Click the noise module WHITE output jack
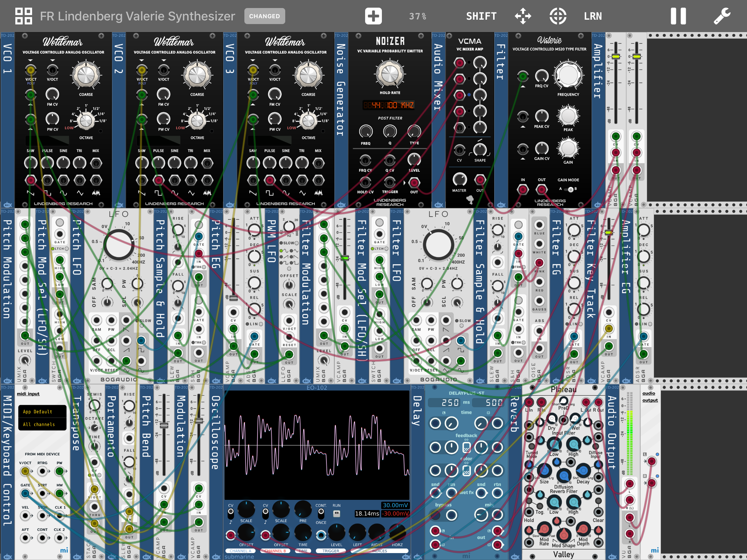747x560 pixels. [x=539, y=244]
